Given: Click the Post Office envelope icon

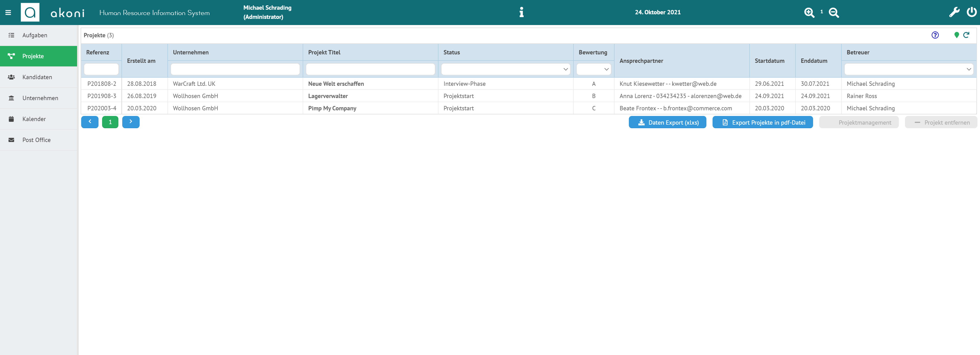Looking at the screenshot, I should coord(11,140).
